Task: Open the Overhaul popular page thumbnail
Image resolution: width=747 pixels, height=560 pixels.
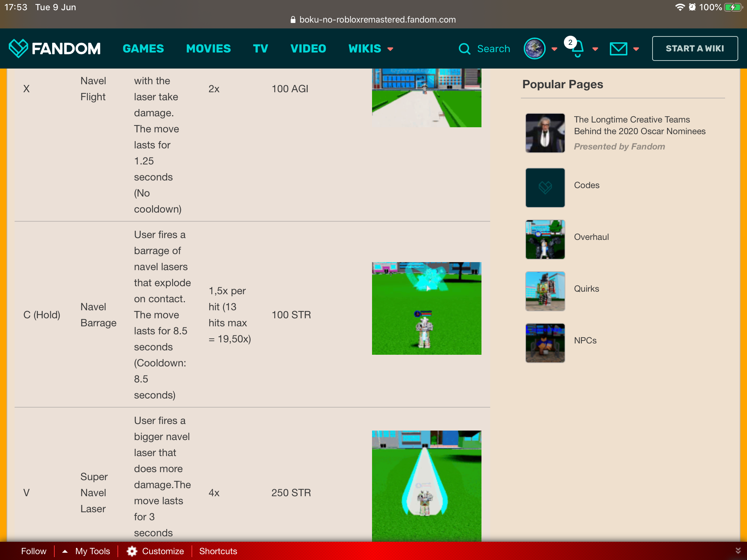Action: 545,240
